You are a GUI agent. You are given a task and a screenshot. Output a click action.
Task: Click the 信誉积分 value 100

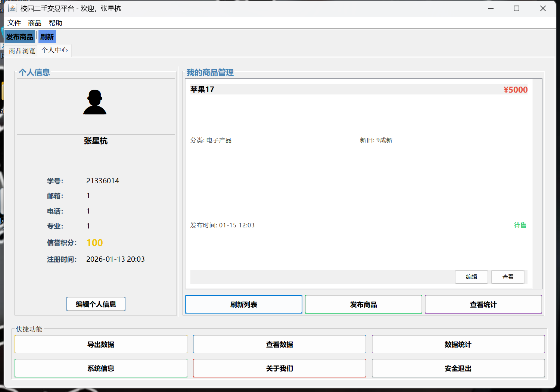(x=94, y=243)
